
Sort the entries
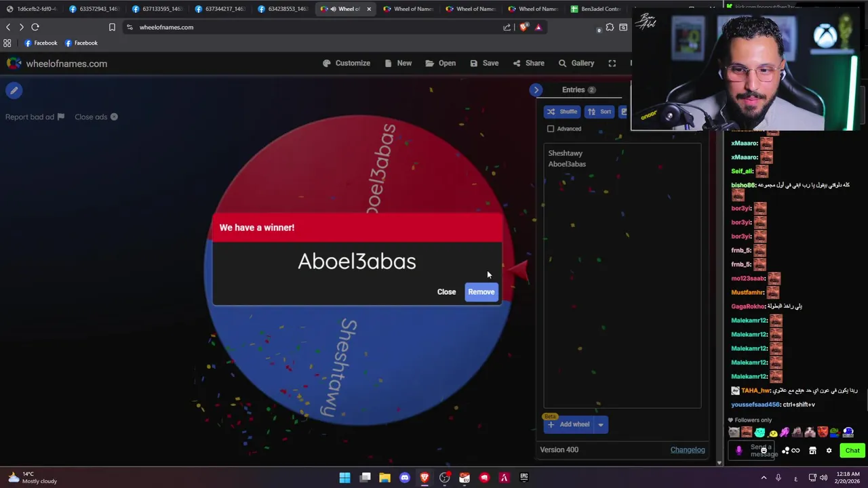[x=599, y=112]
